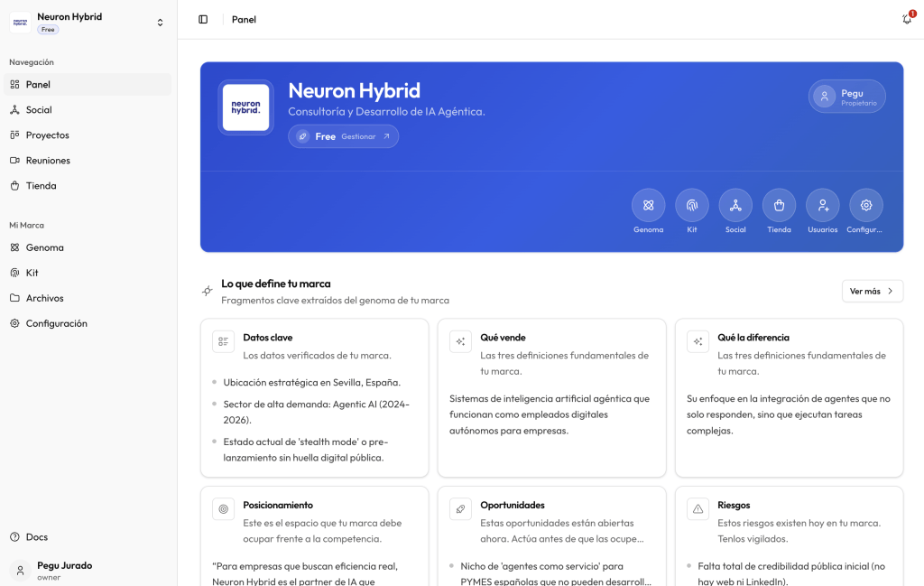
Task: Click the Riesgos card title
Action: [x=734, y=505]
